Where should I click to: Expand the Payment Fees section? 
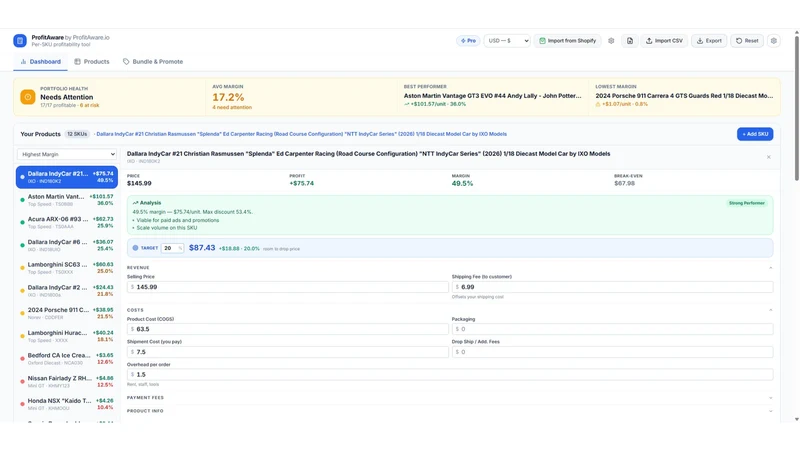[x=450, y=397]
